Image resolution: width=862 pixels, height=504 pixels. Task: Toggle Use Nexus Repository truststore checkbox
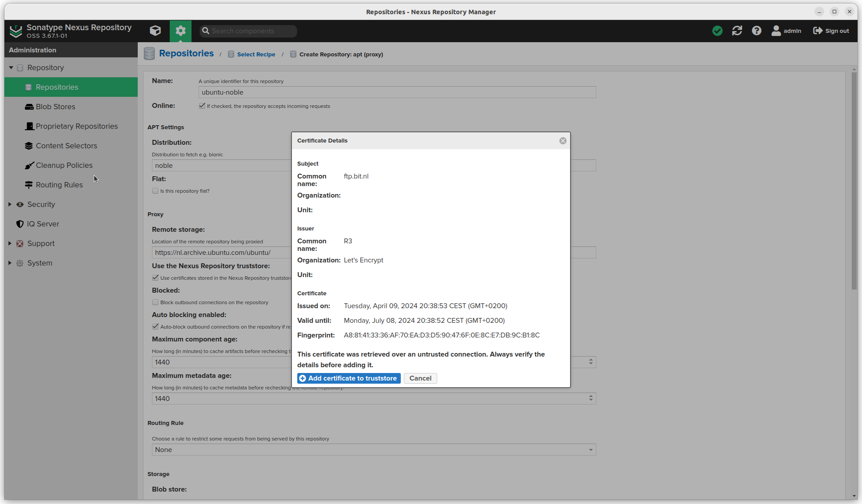tap(155, 278)
